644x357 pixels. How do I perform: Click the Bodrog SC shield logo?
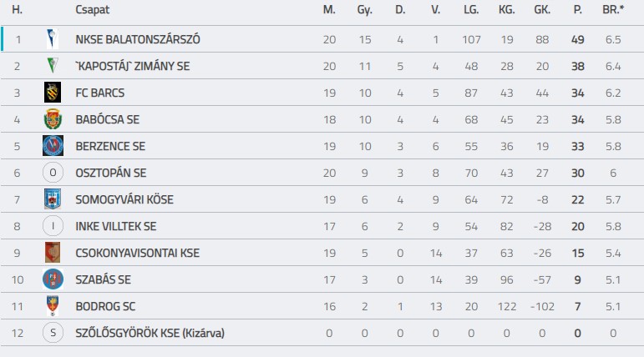click(x=53, y=306)
